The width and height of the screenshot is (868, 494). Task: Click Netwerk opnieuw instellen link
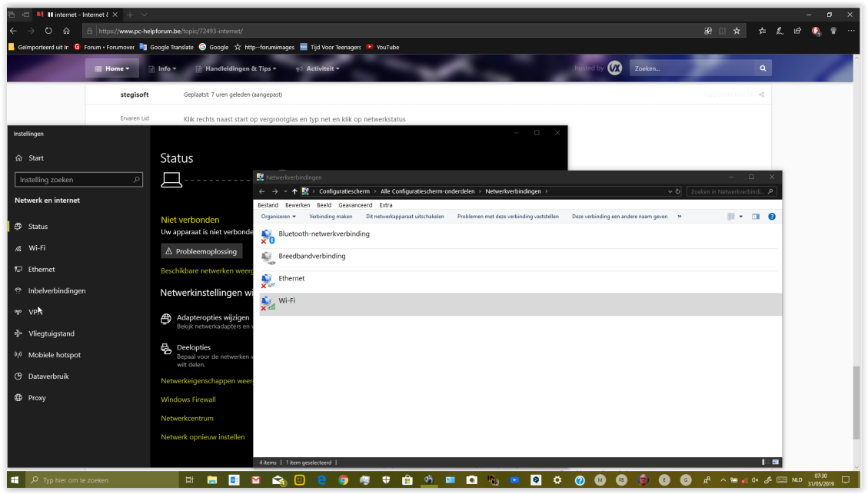point(203,437)
